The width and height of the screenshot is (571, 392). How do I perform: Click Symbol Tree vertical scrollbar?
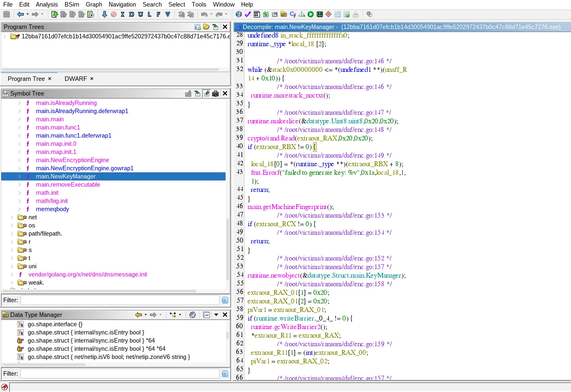[x=228, y=249]
